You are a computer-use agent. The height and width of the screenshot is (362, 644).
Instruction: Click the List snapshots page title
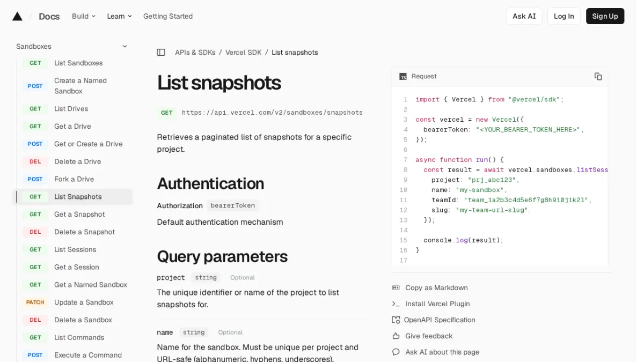219,83
